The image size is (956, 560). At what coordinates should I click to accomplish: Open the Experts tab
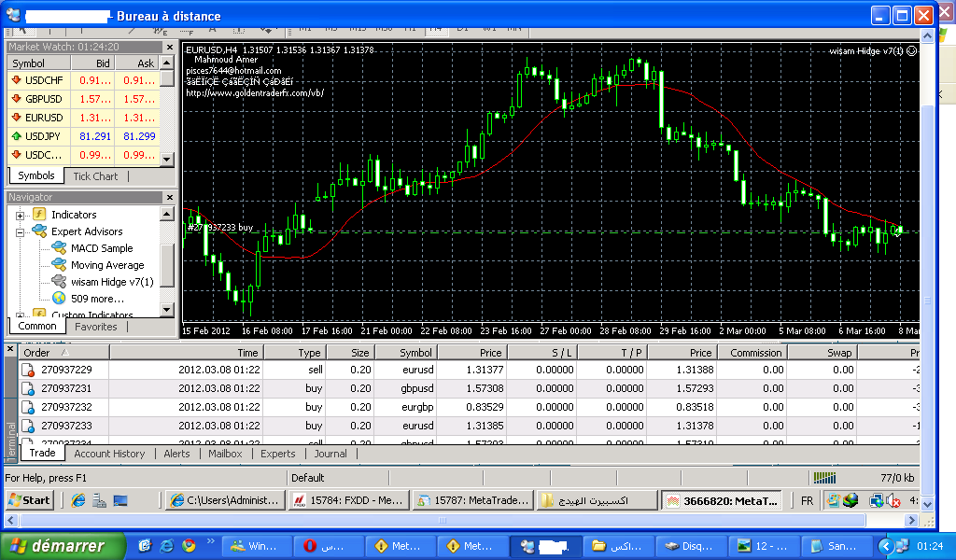(277, 454)
